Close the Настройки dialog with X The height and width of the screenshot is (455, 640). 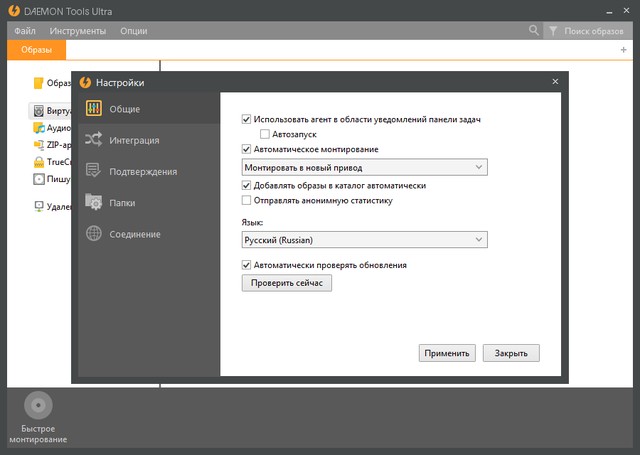555,82
